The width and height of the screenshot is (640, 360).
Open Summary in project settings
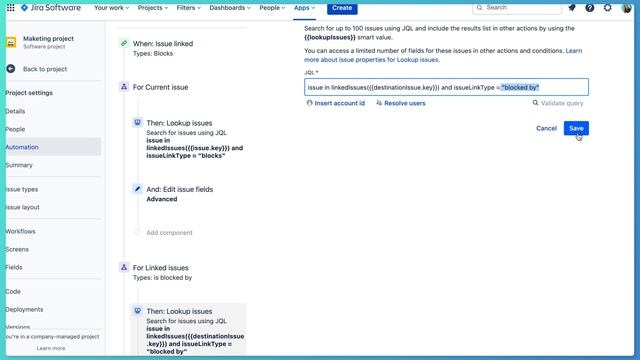point(19,165)
